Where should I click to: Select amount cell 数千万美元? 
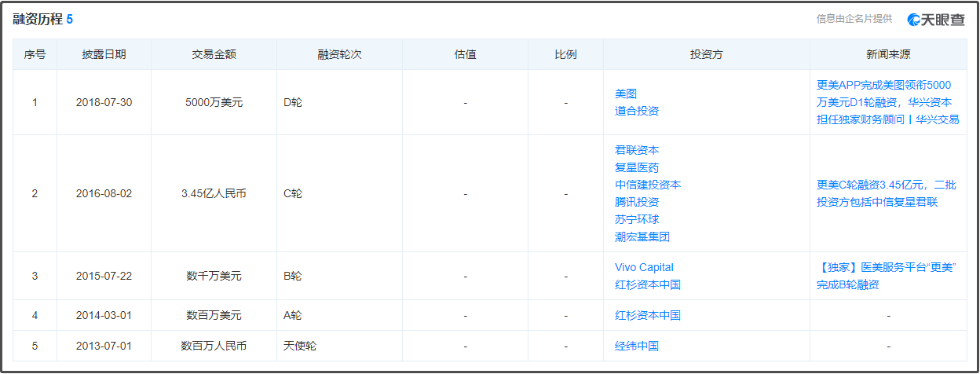pos(214,276)
